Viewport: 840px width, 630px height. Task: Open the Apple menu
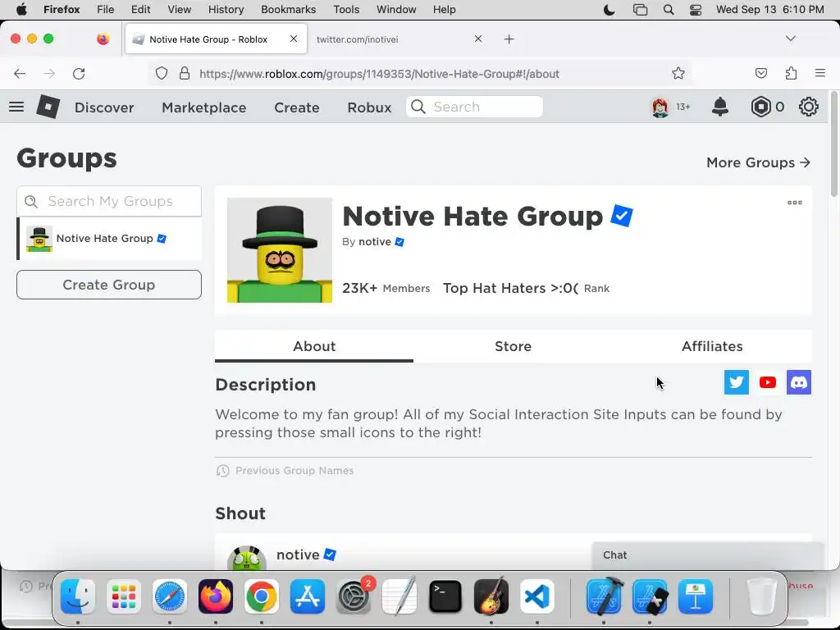21,9
